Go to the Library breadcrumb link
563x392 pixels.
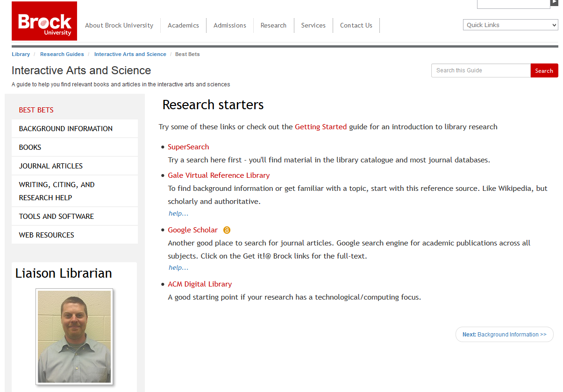(21, 54)
